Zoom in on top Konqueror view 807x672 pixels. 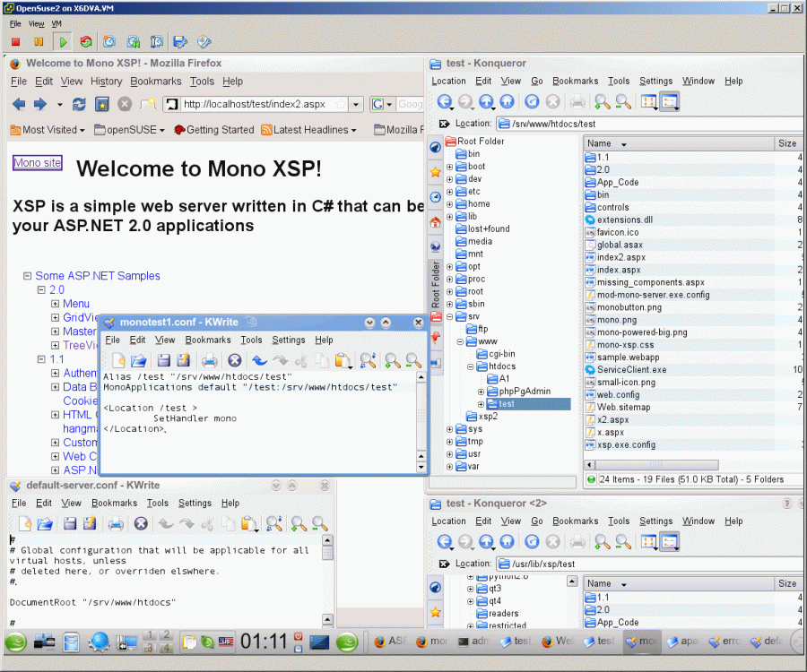(x=602, y=102)
